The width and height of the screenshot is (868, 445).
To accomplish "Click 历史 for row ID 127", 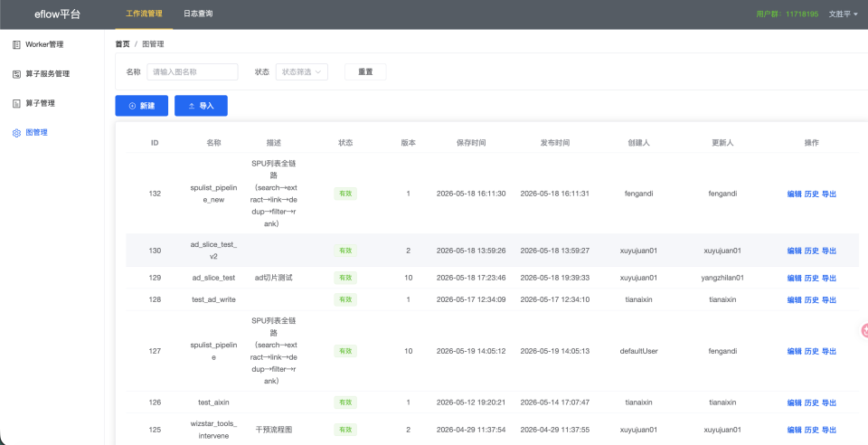I will pyautogui.click(x=812, y=351).
